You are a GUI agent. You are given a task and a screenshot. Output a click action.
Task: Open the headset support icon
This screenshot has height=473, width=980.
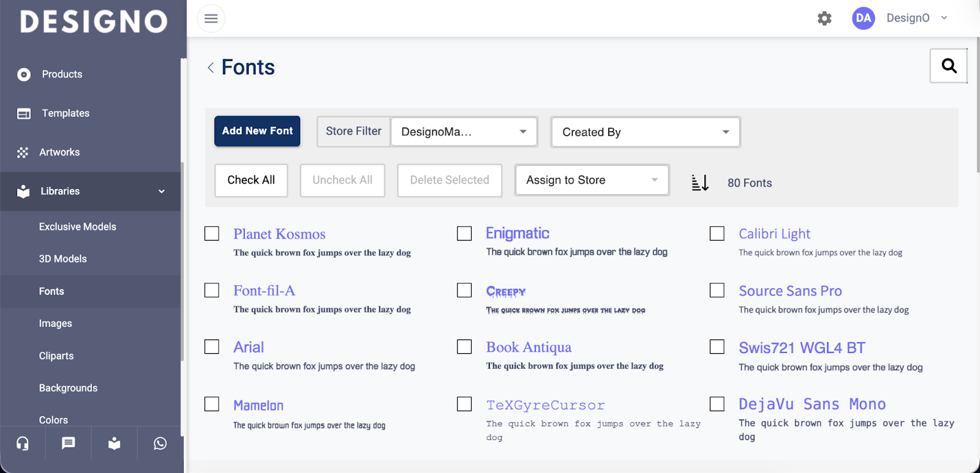click(x=23, y=443)
